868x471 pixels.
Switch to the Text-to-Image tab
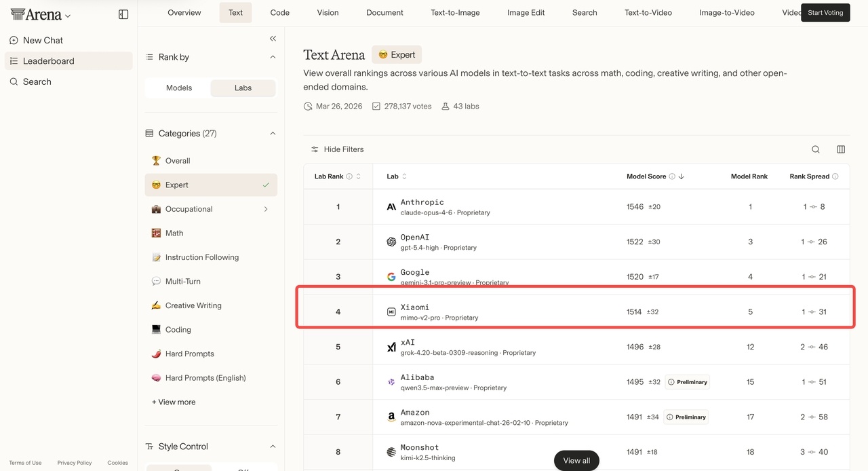click(455, 13)
